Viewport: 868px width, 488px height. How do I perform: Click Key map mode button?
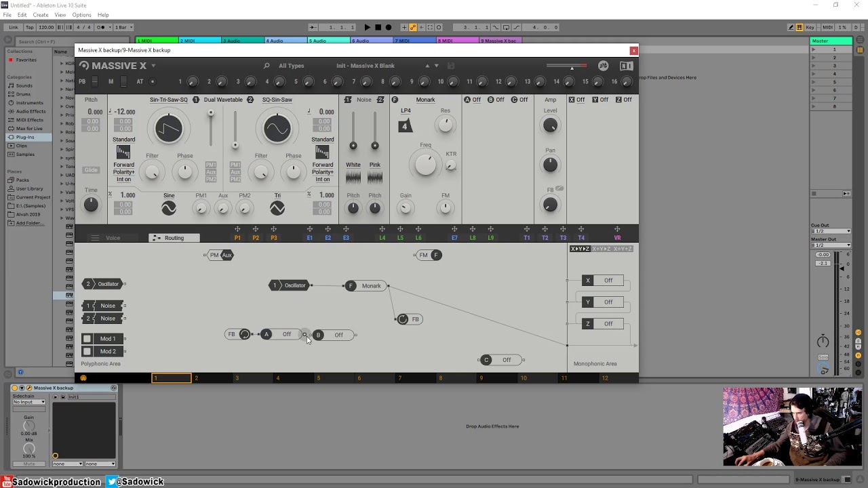pos(810,27)
